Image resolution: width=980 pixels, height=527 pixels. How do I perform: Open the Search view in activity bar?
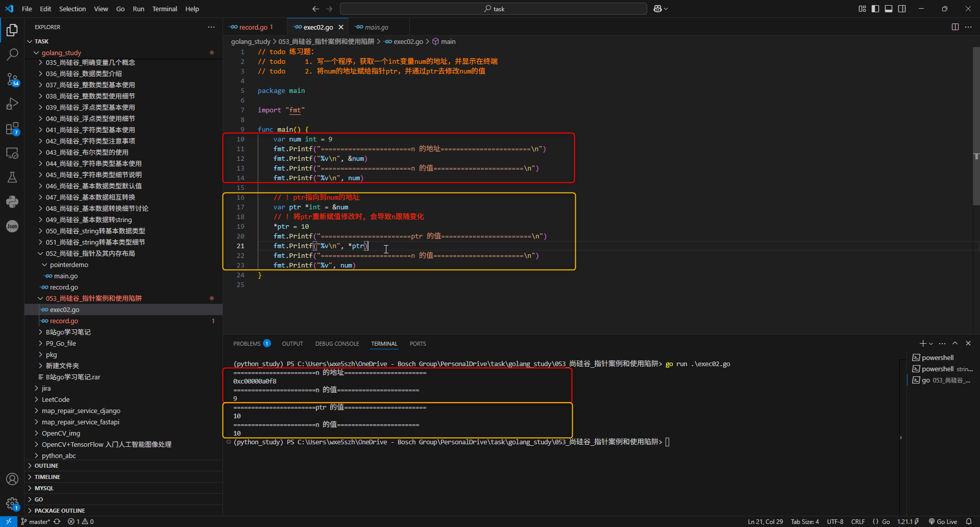12,54
